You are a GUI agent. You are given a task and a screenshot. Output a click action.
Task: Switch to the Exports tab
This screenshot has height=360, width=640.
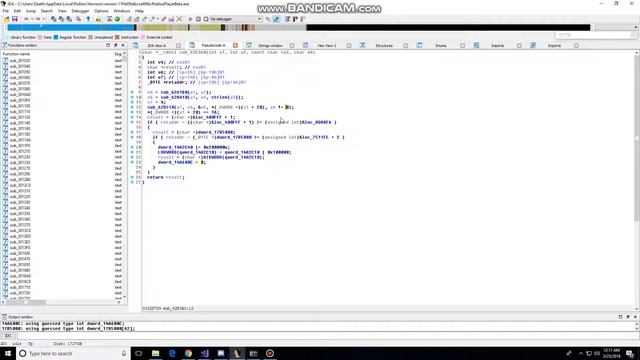554,46
